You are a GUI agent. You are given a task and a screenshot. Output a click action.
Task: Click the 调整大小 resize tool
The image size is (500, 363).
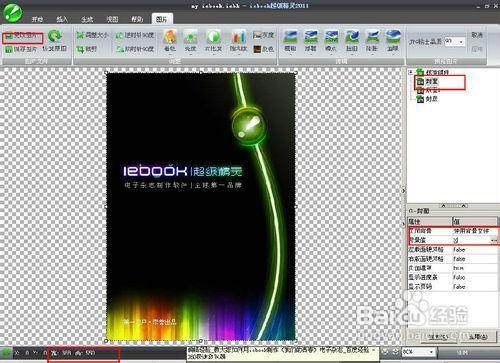(92, 35)
